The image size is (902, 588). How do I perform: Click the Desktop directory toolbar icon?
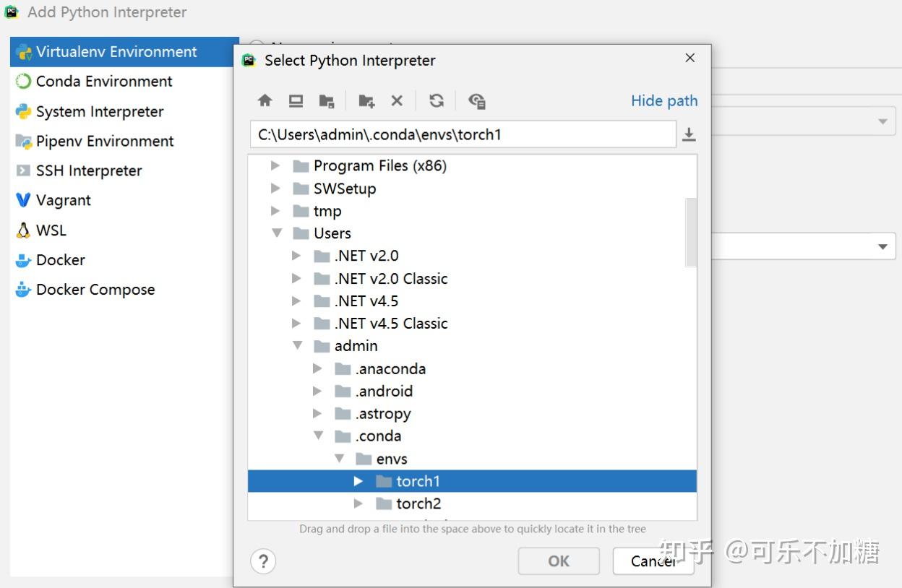pos(296,101)
